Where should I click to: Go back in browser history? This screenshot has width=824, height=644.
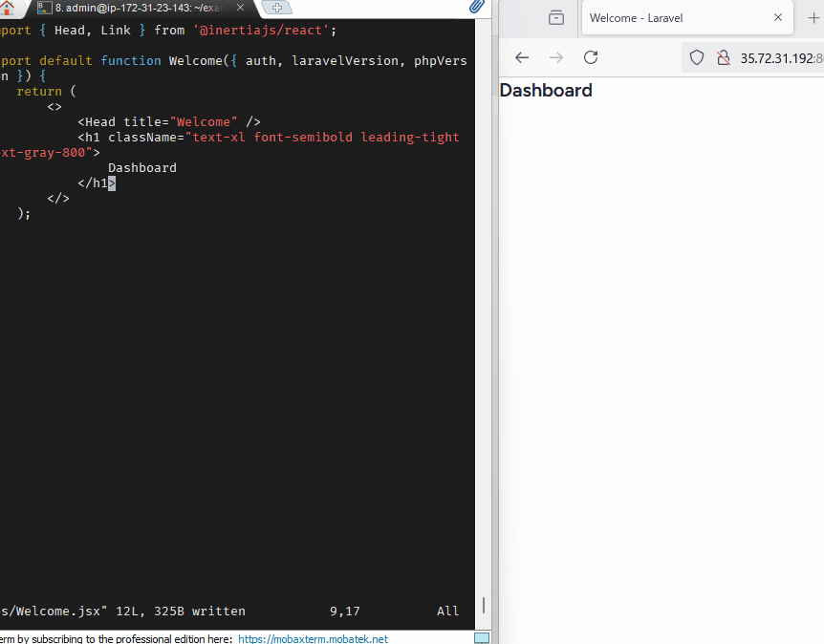[x=522, y=57]
